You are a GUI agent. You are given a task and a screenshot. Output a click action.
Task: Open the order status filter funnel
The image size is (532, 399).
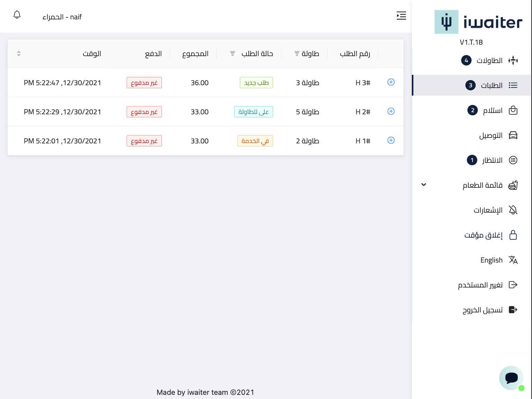coord(233,54)
